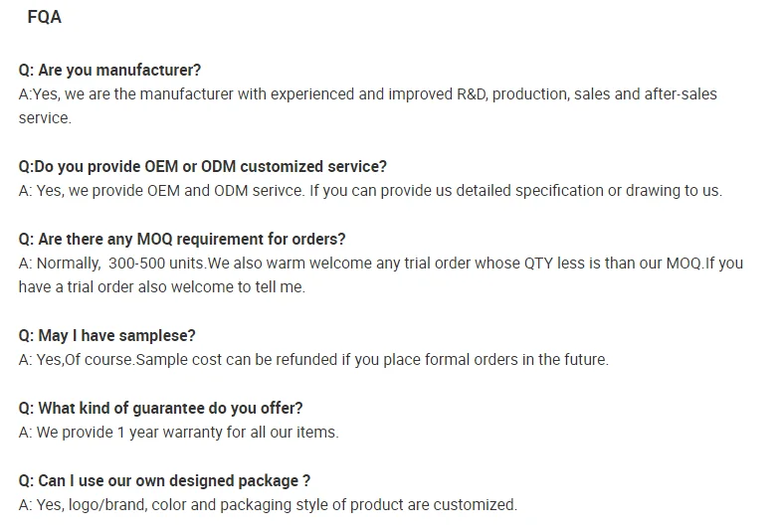
Task: Click the phrase "after-sales" in first answer
Action: click(682, 94)
